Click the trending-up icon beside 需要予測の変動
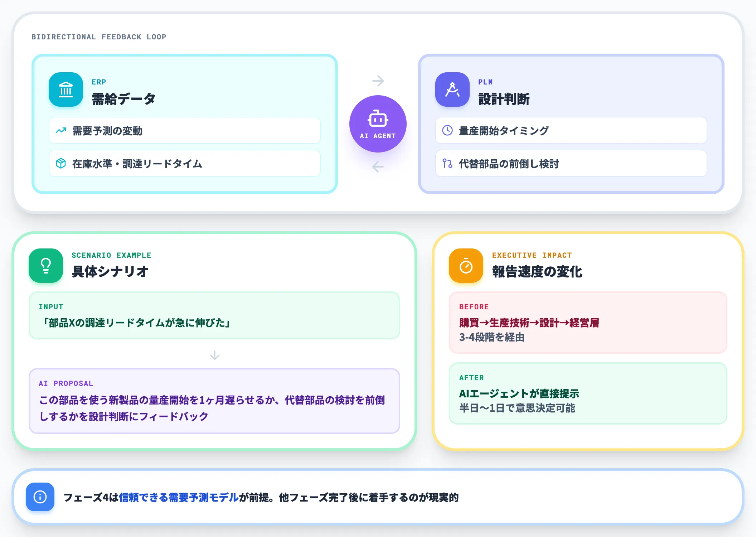The width and height of the screenshot is (756, 537). [x=61, y=131]
